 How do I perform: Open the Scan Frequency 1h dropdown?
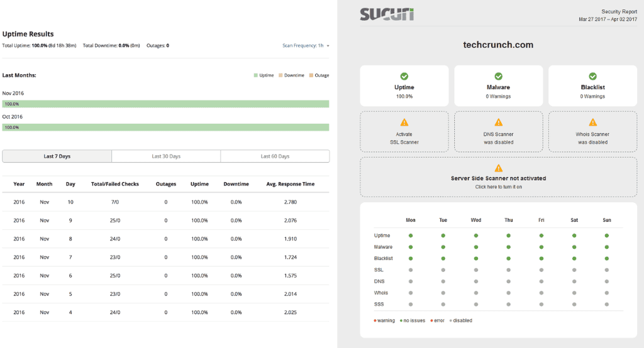tap(306, 46)
